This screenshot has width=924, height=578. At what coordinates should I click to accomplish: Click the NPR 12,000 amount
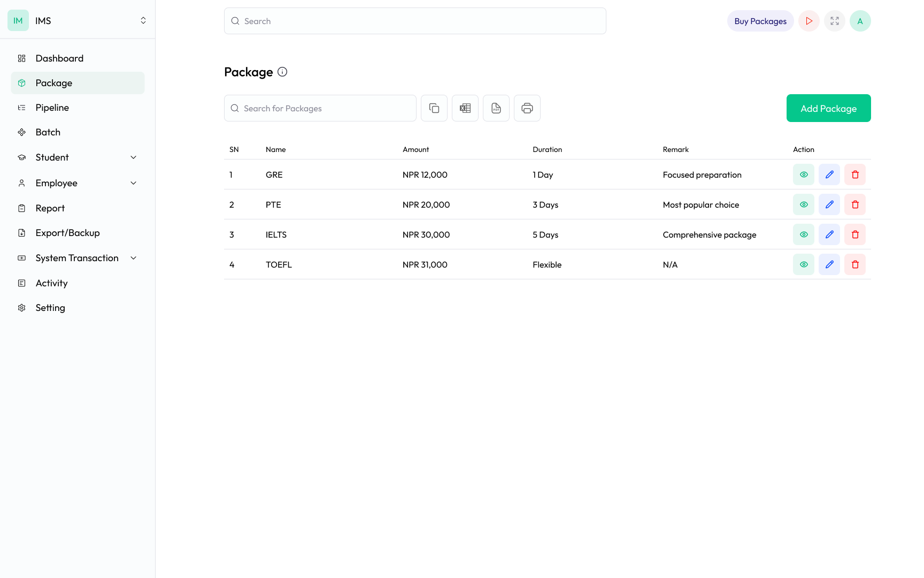click(425, 174)
